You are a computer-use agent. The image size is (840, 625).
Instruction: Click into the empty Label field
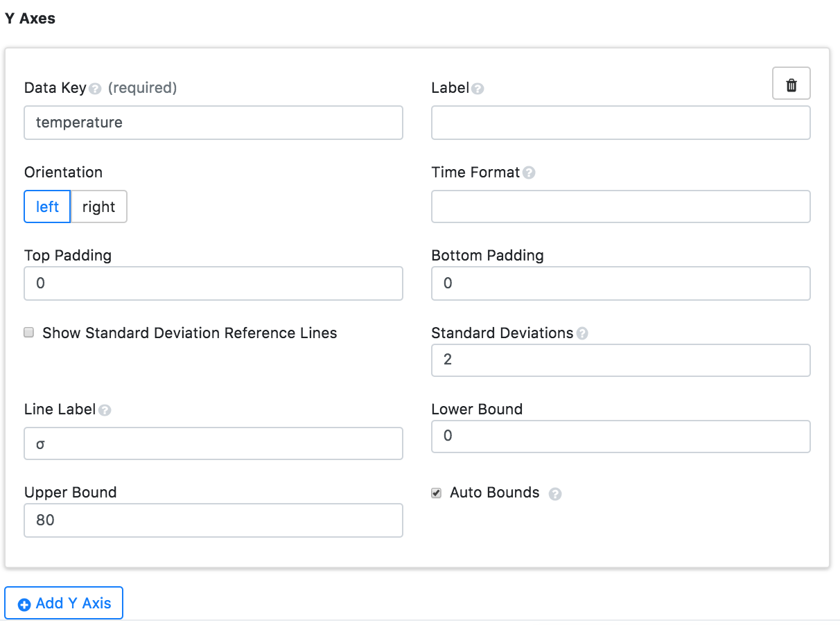(620, 123)
